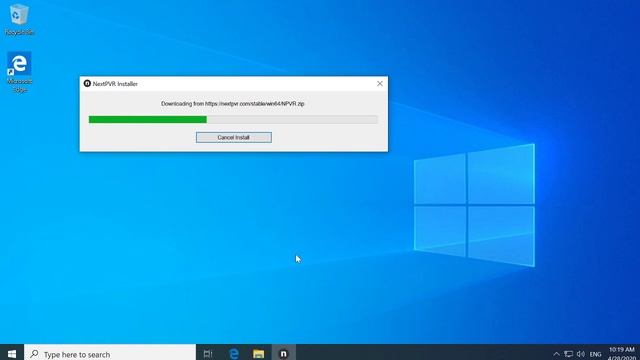This screenshot has width=640, height=360.
Task: Launch Edge from the taskbar
Action: (233, 353)
